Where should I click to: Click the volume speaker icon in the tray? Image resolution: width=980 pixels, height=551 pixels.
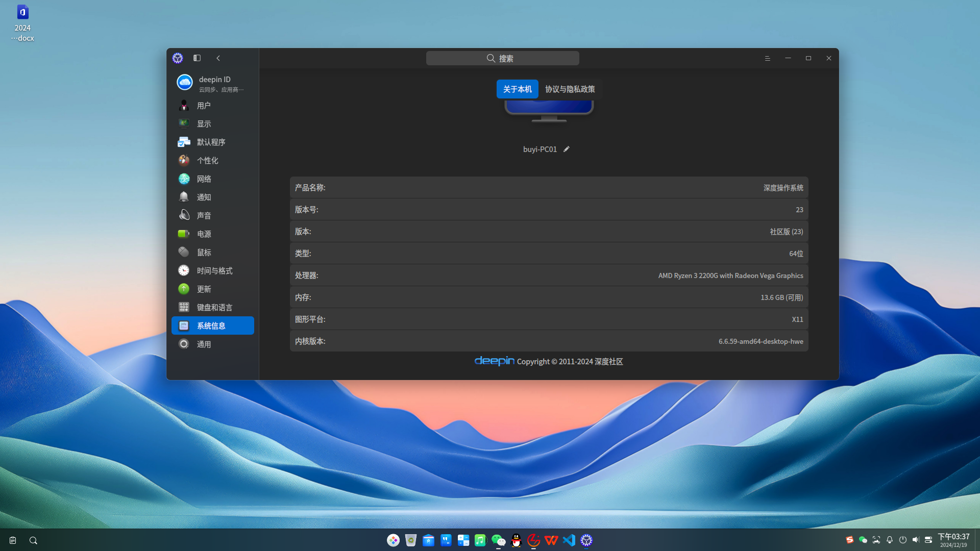click(x=916, y=540)
